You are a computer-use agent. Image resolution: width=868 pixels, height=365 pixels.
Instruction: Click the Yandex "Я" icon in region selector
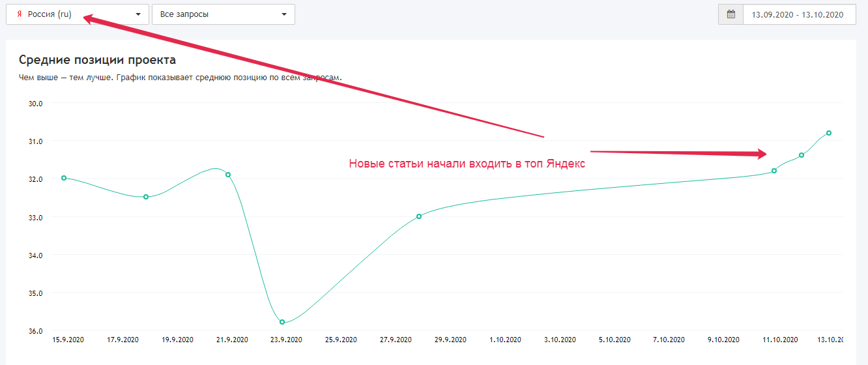[x=19, y=14]
